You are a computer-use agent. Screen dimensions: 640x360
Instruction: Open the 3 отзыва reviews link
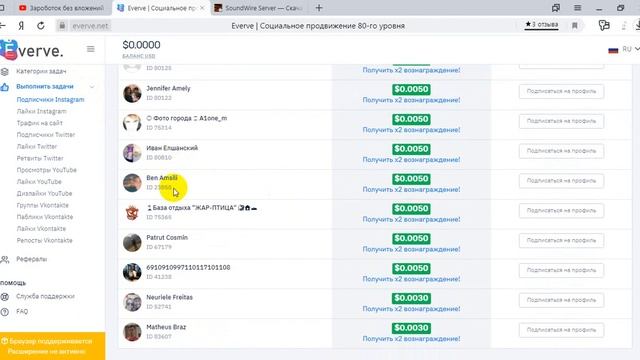pos(542,25)
